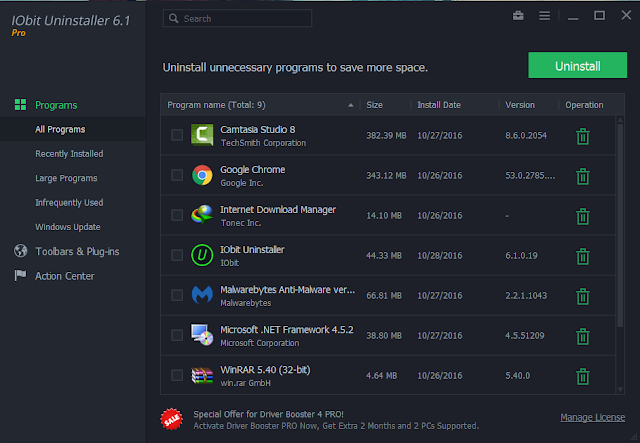Tick the Microsoft .NET Framework checkbox
640x443 pixels.
pos(177,335)
